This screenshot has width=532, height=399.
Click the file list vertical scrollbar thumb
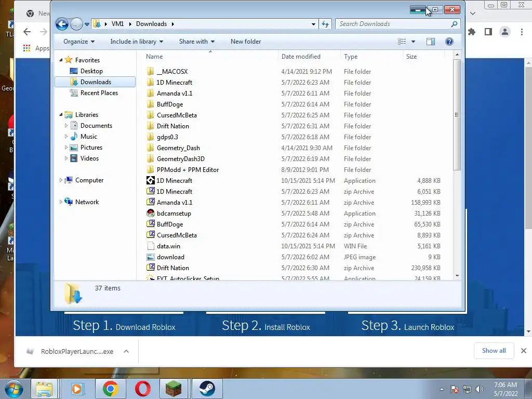pyautogui.click(x=457, y=115)
